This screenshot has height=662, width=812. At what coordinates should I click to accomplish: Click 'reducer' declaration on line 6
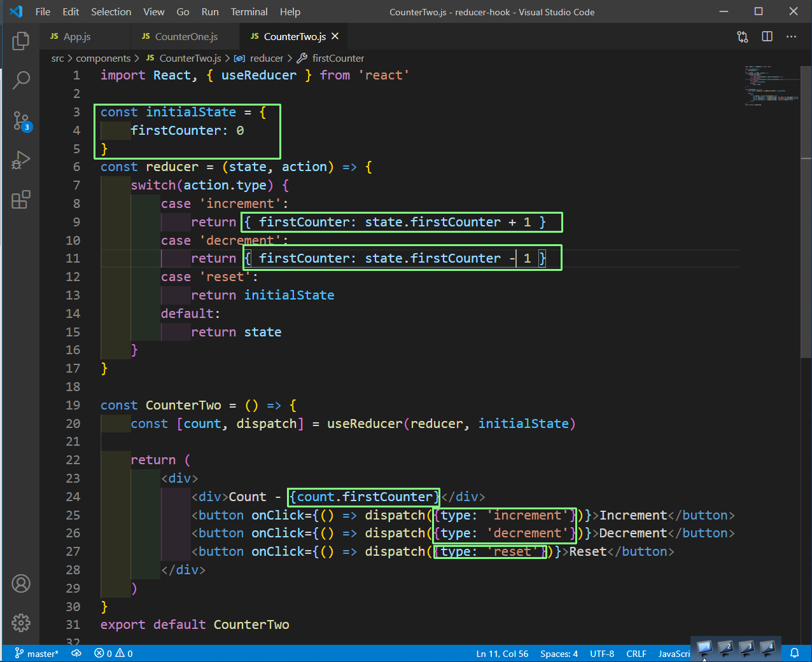[x=172, y=167]
